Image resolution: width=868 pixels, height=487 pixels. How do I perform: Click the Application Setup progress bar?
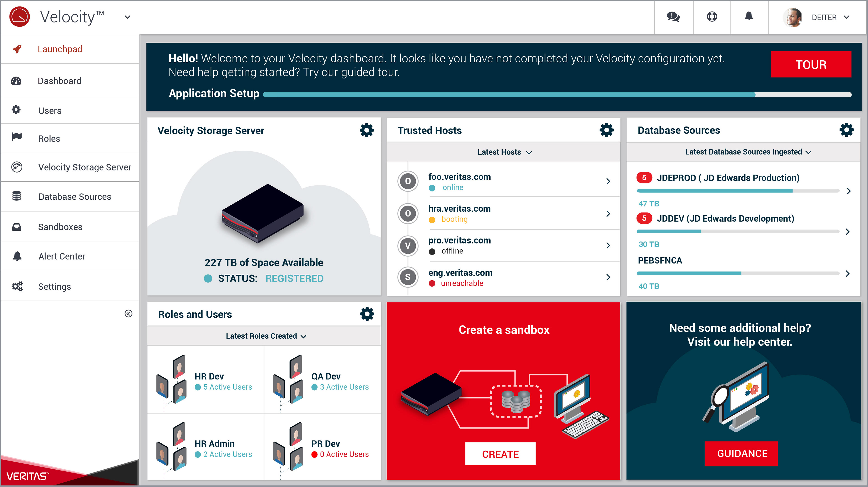pyautogui.click(x=557, y=95)
